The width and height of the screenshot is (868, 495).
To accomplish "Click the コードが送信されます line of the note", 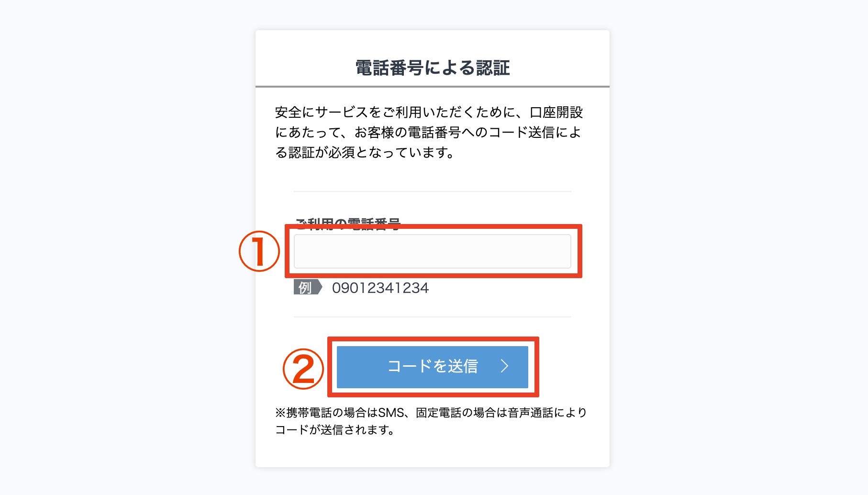I will pos(335,430).
